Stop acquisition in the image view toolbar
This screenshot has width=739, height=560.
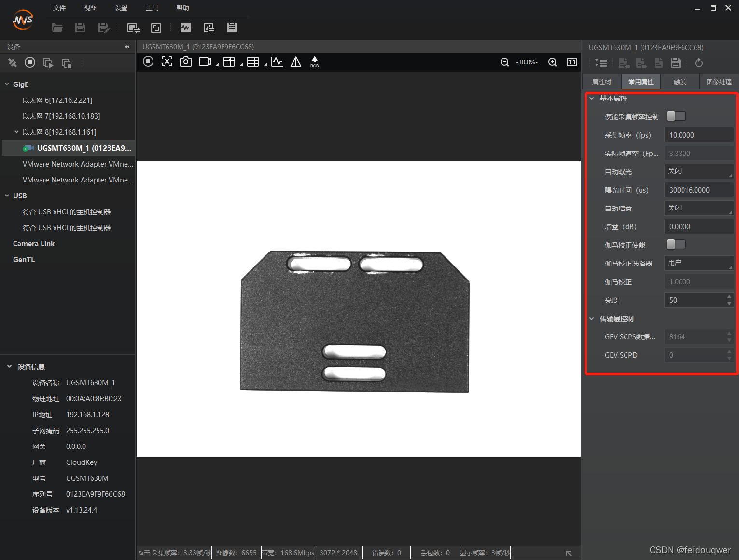[x=148, y=61]
